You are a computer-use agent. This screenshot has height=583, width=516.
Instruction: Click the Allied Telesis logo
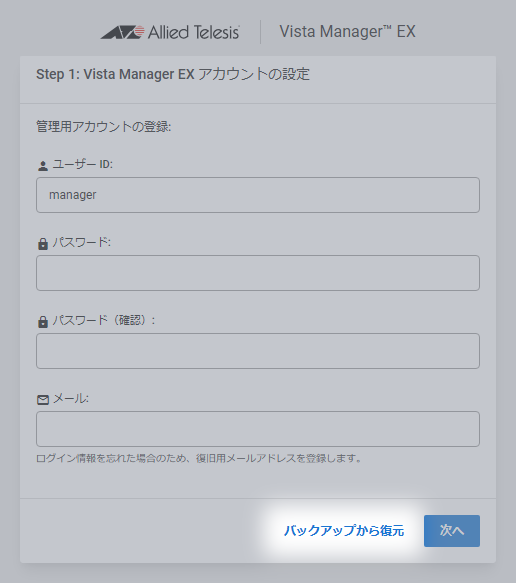pyautogui.click(x=170, y=32)
